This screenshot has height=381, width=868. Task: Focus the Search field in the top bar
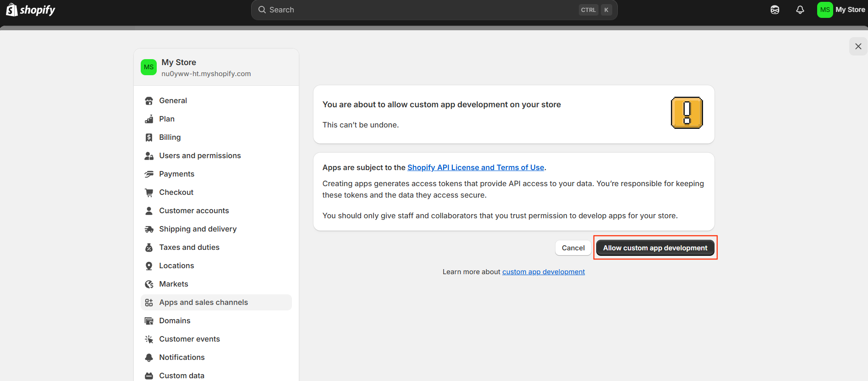(434, 10)
